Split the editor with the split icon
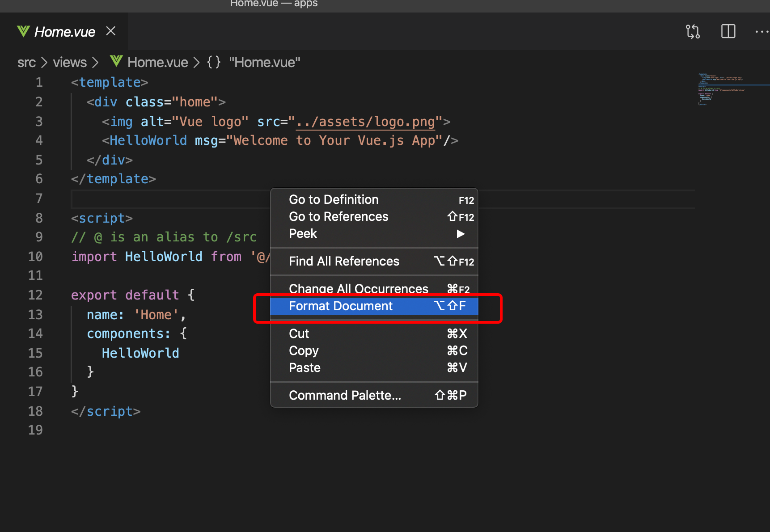Image resolution: width=770 pixels, height=532 pixels. pyautogui.click(x=728, y=31)
